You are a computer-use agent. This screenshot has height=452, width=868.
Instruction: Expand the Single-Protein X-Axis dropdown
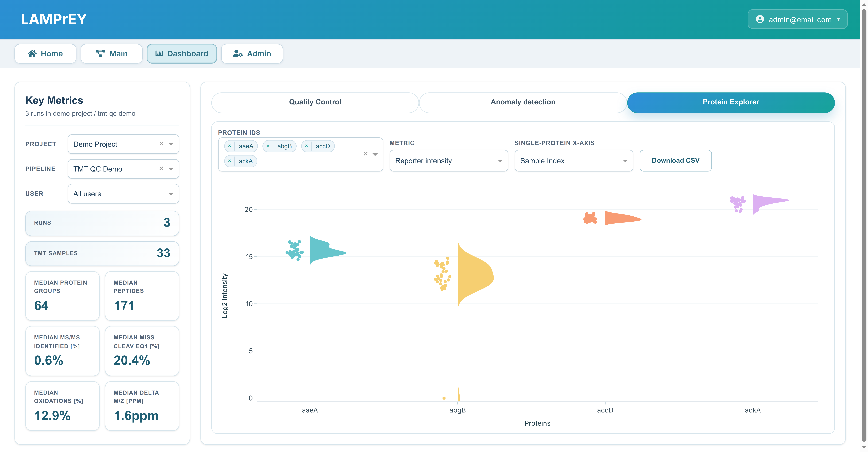click(x=574, y=161)
